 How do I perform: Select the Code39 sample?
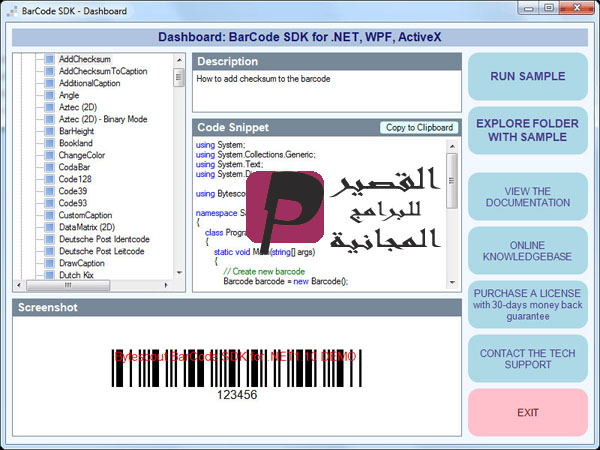click(73, 191)
